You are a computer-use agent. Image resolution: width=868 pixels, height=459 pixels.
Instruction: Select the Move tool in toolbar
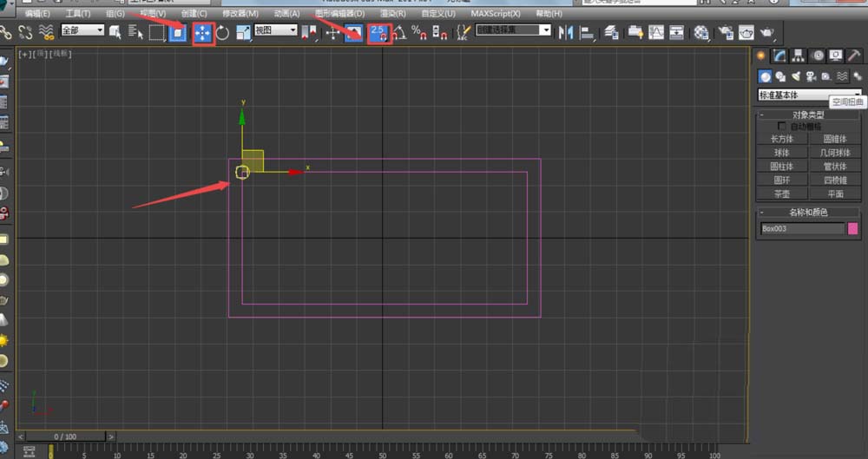(x=203, y=33)
